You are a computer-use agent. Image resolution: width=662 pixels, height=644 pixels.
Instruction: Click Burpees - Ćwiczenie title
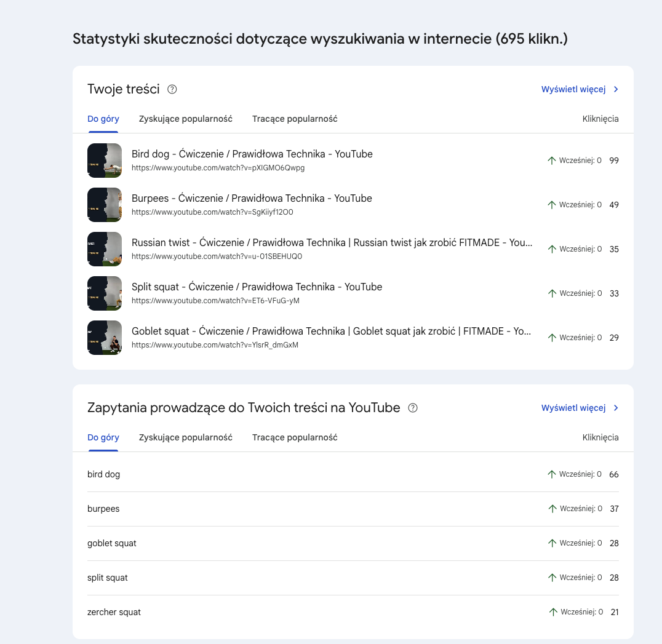pos(252,198)
